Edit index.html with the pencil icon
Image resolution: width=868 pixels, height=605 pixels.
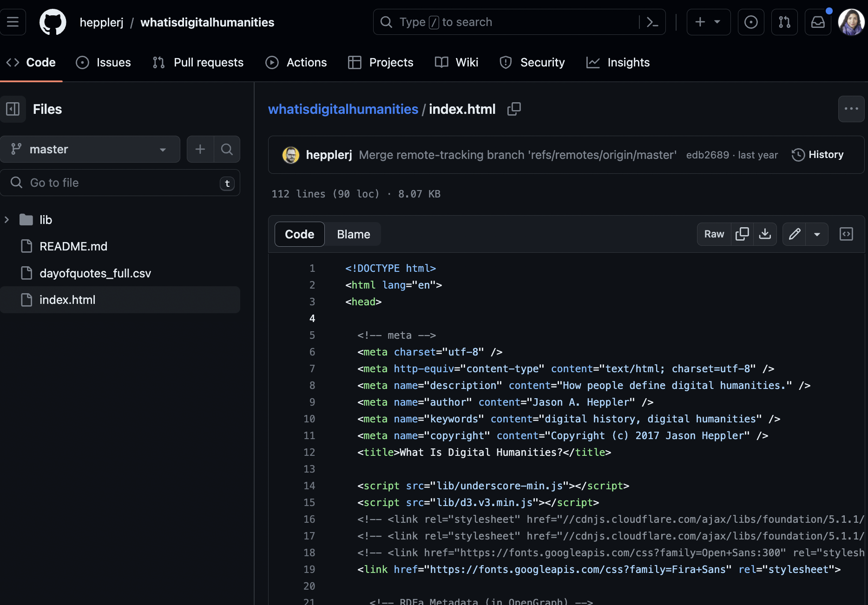pyautogui.click(x=795, y=234)
